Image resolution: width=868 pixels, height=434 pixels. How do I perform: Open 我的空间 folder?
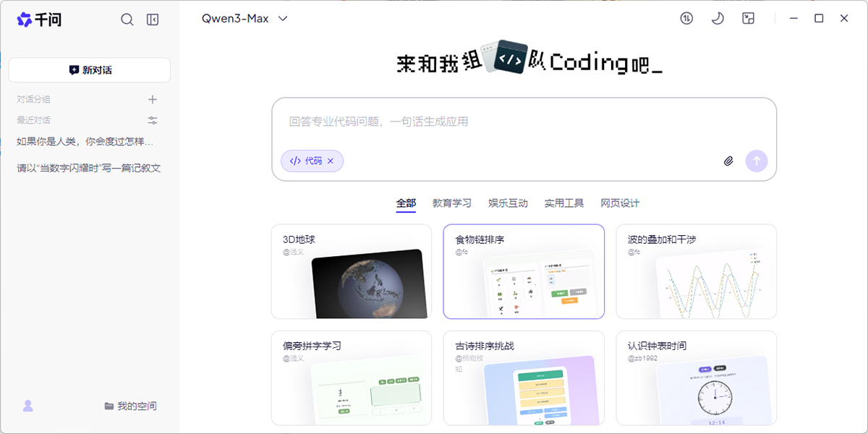pyautogui.click(x=130, y=406)
